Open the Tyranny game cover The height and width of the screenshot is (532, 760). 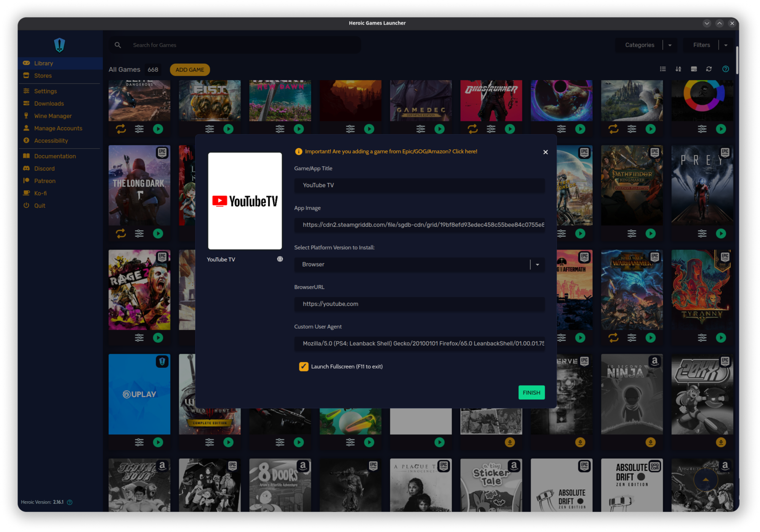pyautogui.click(x=702, y=290)
